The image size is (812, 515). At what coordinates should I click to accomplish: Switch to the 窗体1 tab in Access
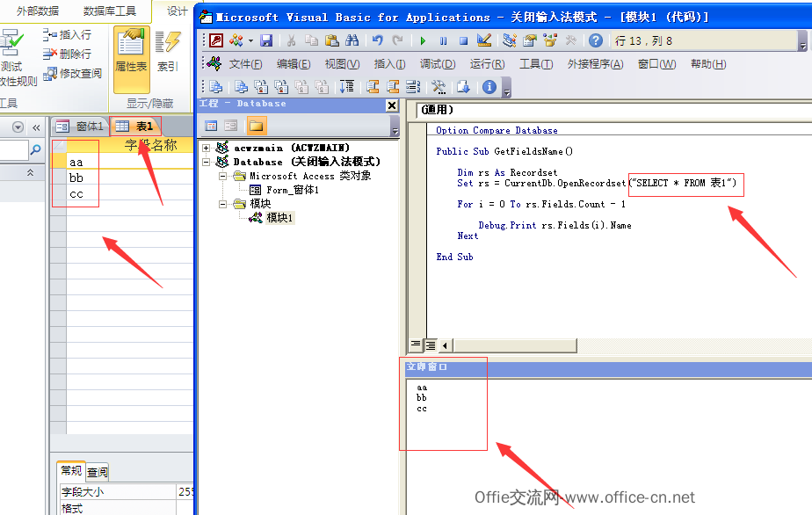pyautogui.click(x=80, y=126)
